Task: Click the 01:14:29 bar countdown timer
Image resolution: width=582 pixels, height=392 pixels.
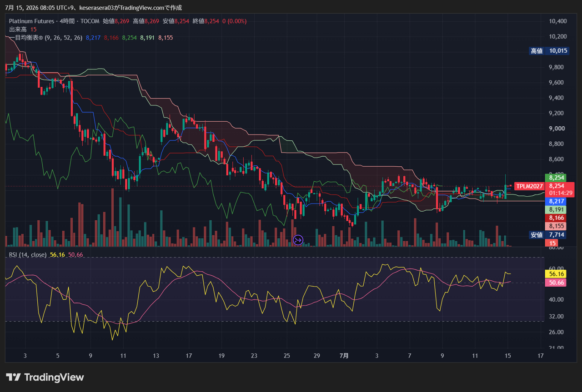Action: pos(561,193)
